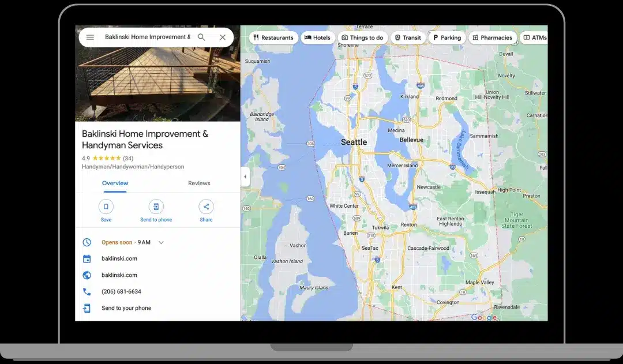Click the Send to your phone row icon
Viewport: 623px width, 364px height.
point(87,308)
